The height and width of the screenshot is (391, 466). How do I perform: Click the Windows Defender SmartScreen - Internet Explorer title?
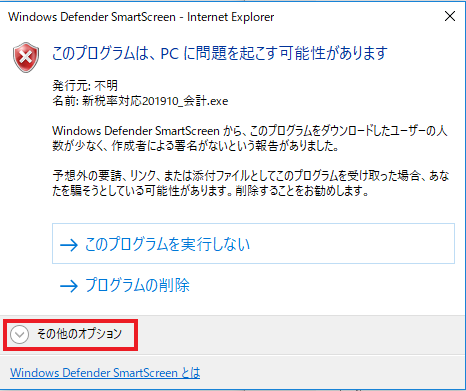[141, 17]
